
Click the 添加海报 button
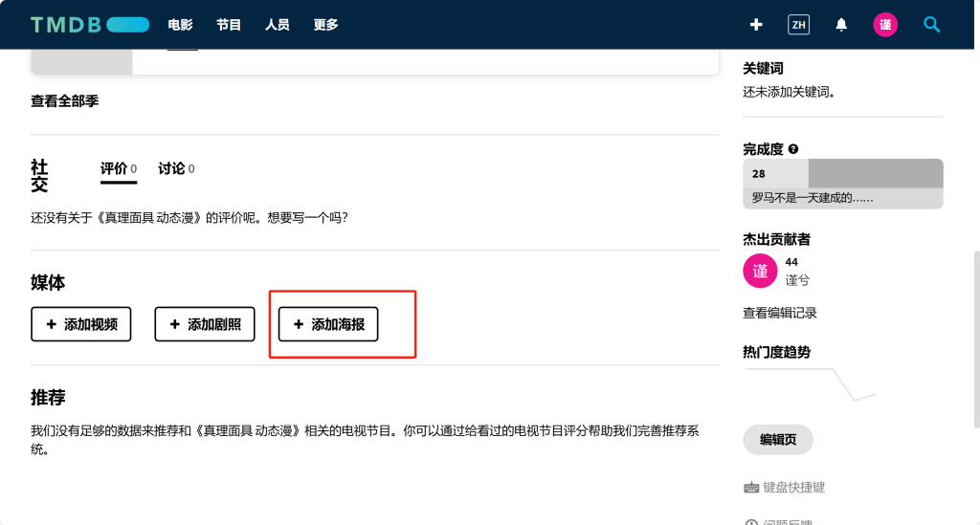pyautogui.click(x=328, y=324)
